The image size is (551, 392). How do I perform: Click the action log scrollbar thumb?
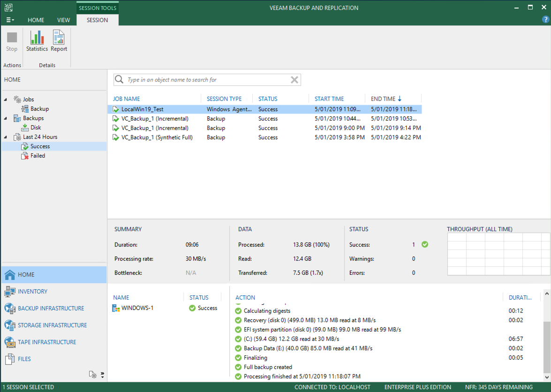pyautogui.click(x=547, y=346)
